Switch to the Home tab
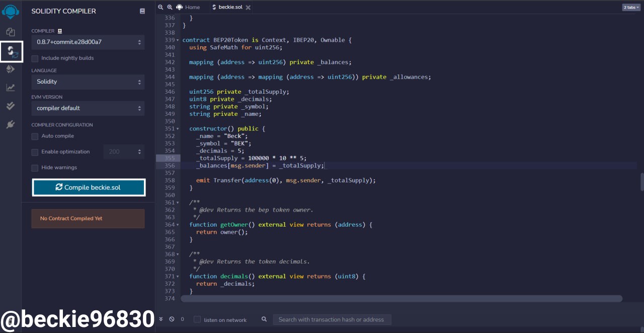The image size is (644, 333). (188, 7)
